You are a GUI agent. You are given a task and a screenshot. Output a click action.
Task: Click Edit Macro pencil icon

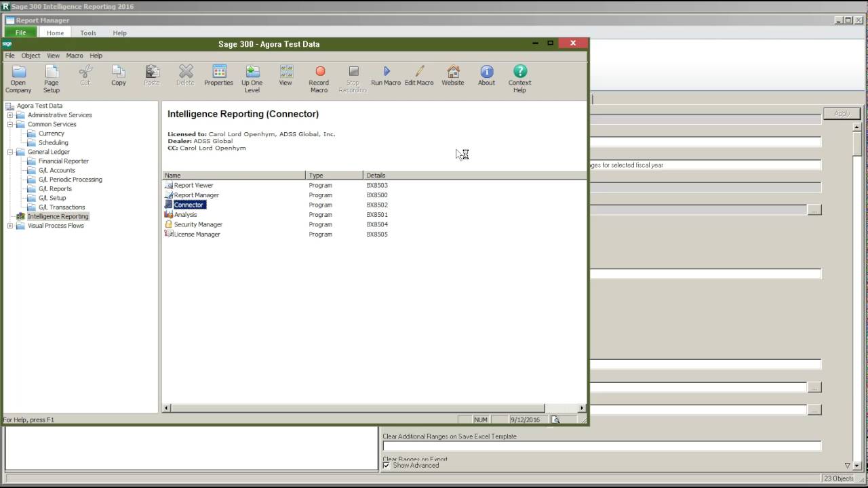pyautogui.click(x=419, y=71)
